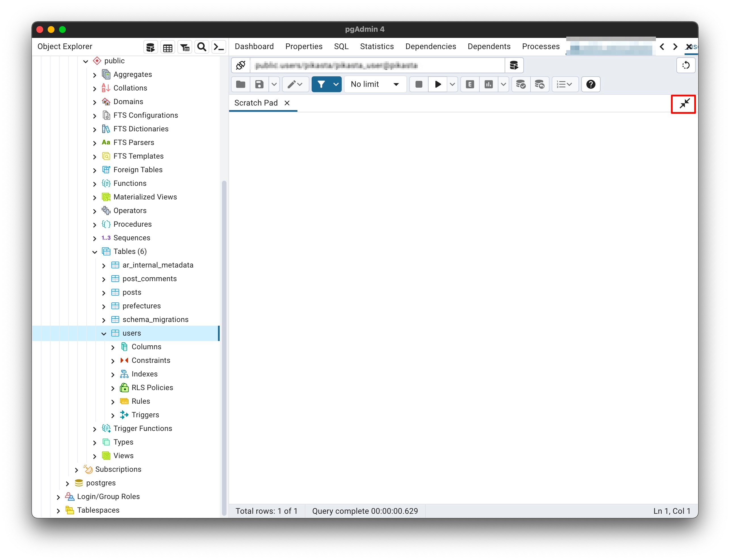
Task: Open the View Data grid icon
Action: [x=168, y=48]
